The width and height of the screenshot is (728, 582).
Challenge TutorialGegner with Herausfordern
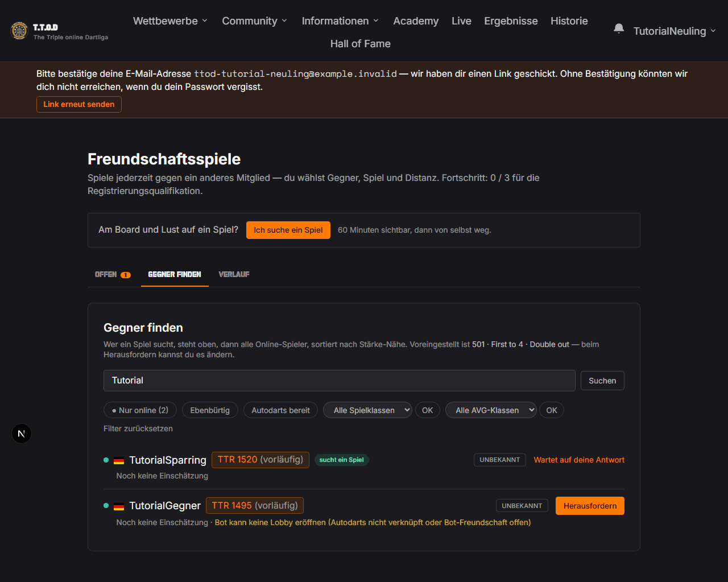pos(590,506)
